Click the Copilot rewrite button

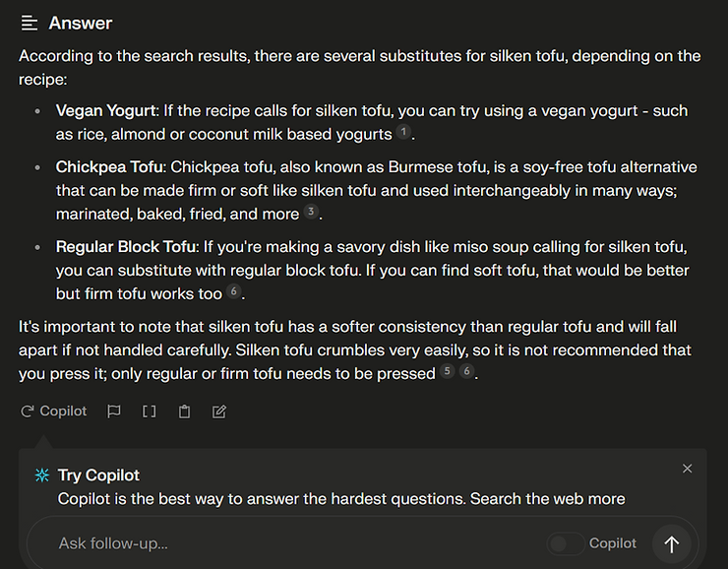[54, 411]
